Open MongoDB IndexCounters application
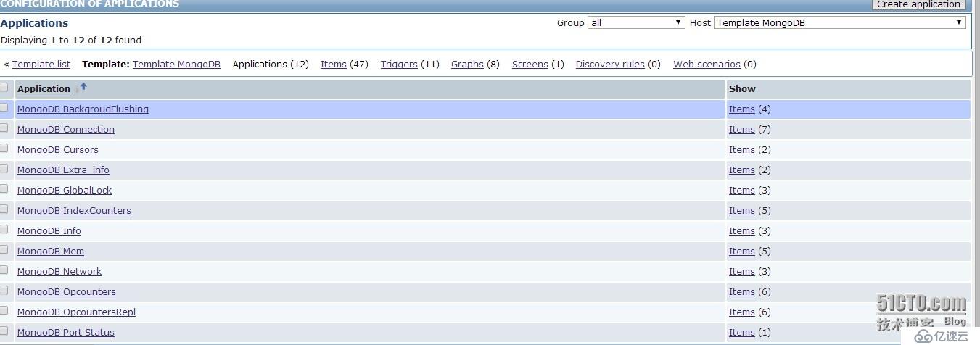The width and height of the screenshot is (980, 345). pos(74,210)
